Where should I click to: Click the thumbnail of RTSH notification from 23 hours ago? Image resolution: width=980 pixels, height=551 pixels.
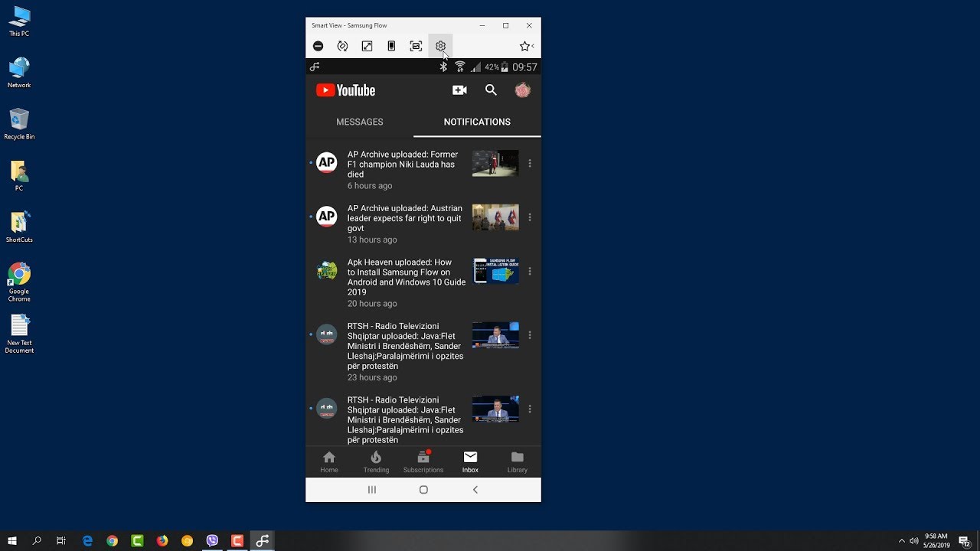tap(495, 335)
